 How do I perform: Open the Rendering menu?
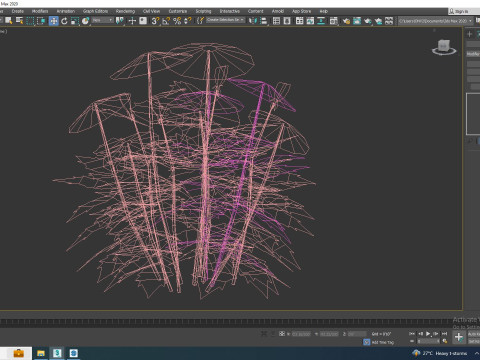[x=125, y=11]
